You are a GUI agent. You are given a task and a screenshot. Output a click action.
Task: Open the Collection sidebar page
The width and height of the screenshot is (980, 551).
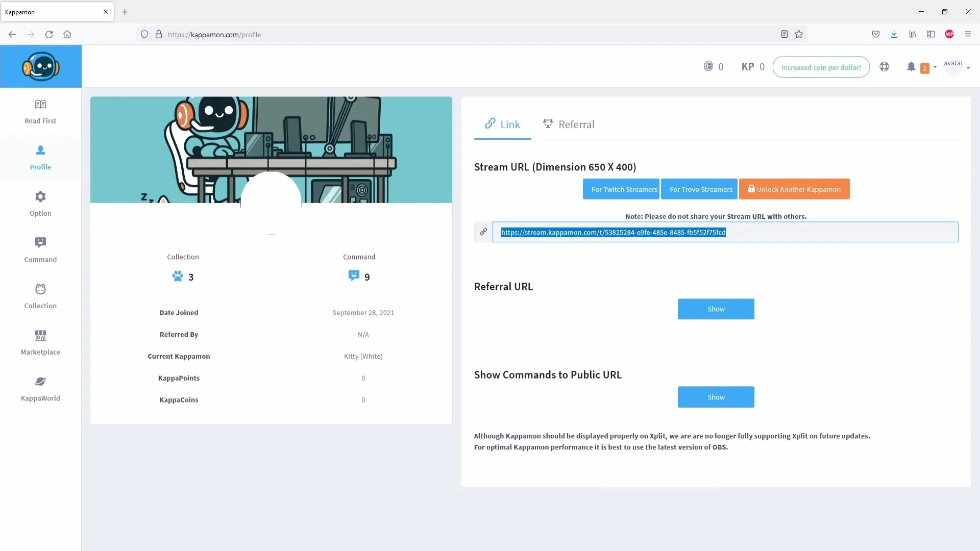[x=40, y=296]
